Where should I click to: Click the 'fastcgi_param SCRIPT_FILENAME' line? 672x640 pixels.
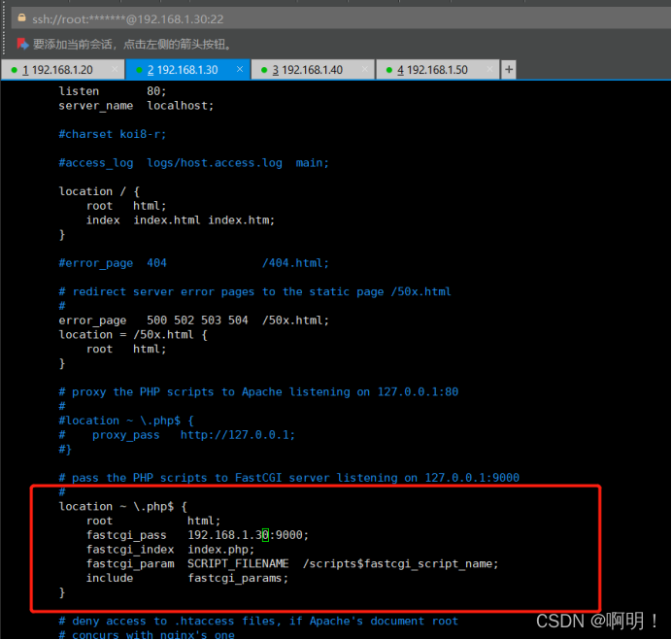[292, 564]
